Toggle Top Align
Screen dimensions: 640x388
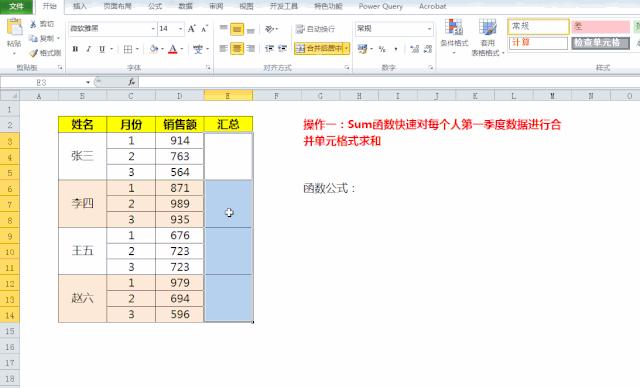[224, 29]
